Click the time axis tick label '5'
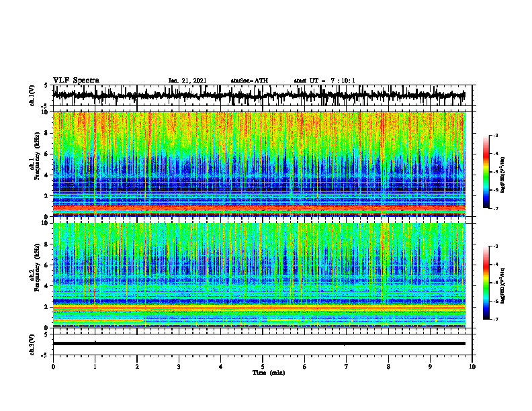532x411 pixels. tap(263, 367)
